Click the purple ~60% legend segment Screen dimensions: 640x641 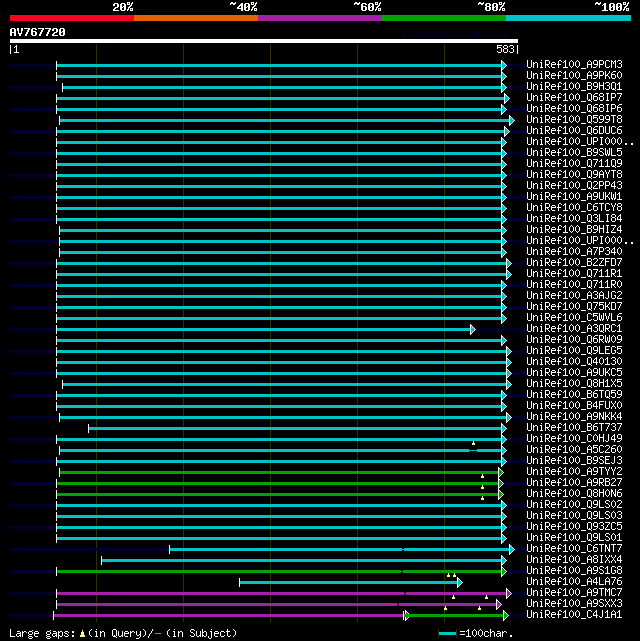(320, 18)
